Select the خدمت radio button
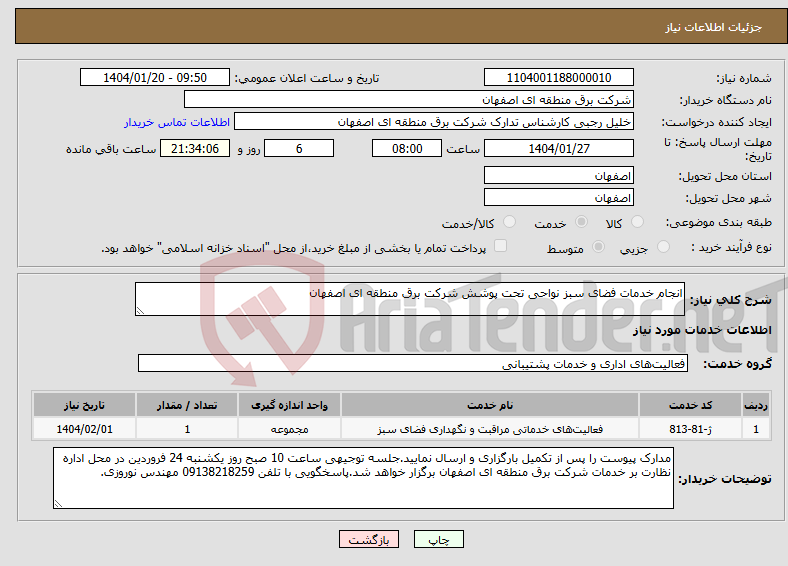 click(x=581, y=222)
